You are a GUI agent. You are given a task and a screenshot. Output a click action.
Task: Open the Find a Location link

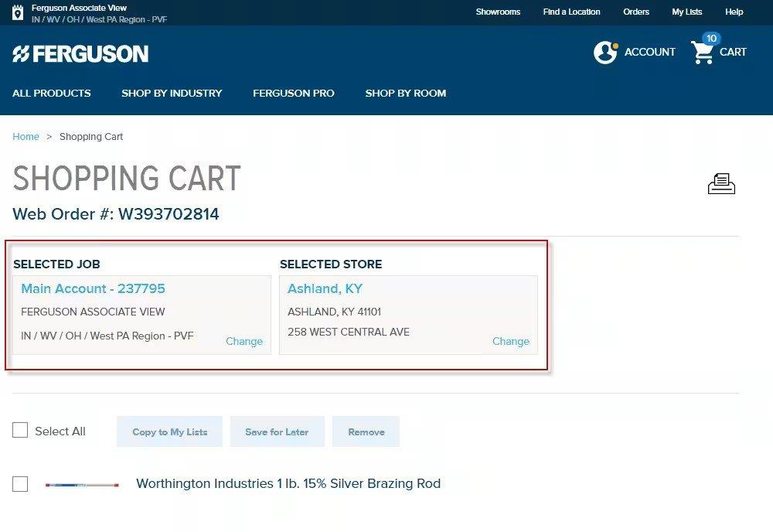click(571, 12)
